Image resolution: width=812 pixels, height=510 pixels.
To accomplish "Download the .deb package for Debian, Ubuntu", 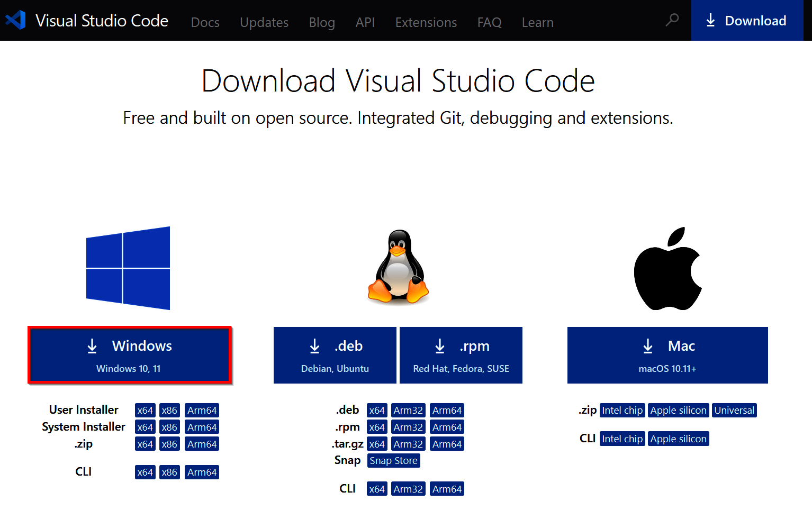I will coord(335,355).
